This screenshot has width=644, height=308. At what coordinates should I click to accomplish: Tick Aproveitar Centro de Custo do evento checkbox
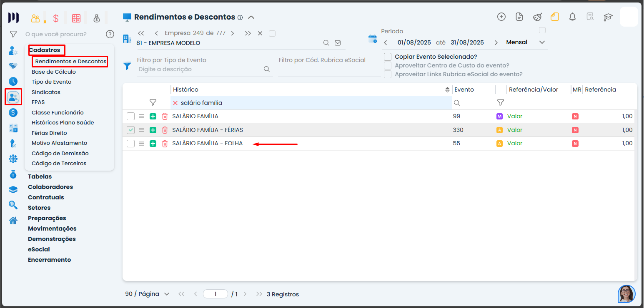[388, 65]
